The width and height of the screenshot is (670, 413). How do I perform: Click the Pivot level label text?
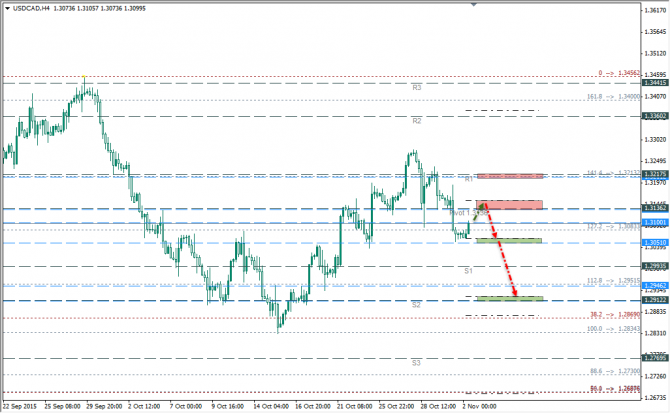click(468, 213)
